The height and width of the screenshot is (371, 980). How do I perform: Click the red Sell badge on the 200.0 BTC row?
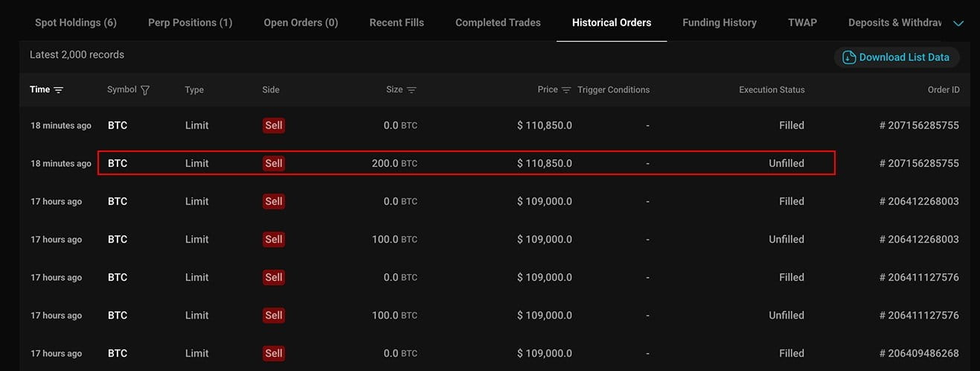[274, 163]
